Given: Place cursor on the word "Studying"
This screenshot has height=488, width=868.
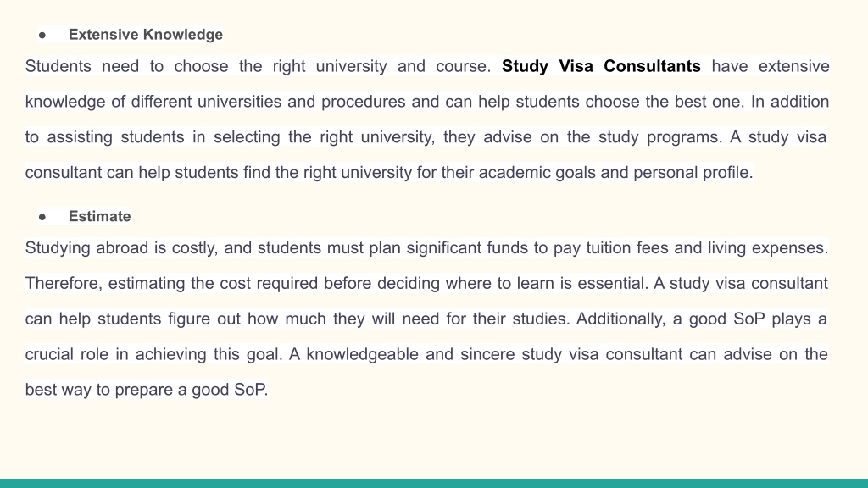Looking at the screenshot, I should pyautogui.click(x=58, y=248).
